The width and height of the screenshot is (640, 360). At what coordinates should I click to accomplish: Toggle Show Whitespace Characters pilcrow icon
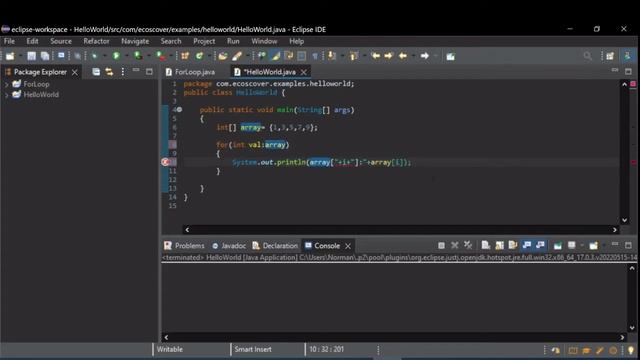click(315, 56)
